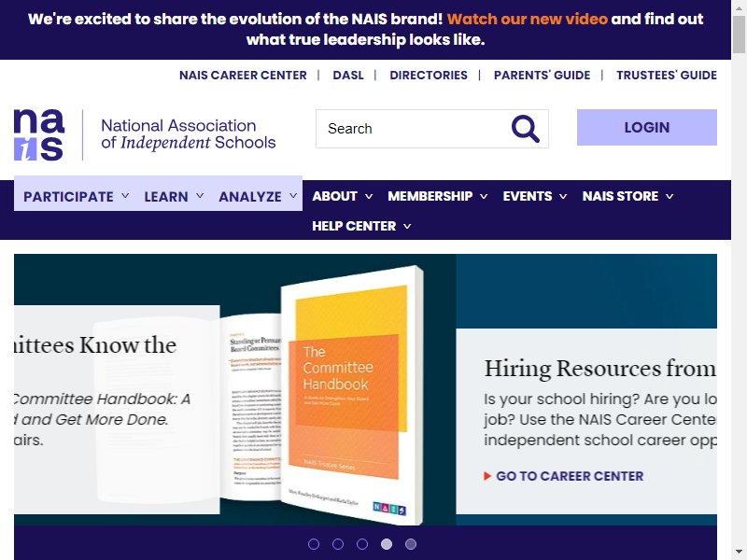Screen dimensions: 747x560
Task: Open the HELP CENTER menu item
Action: click(x=354, y=226)
